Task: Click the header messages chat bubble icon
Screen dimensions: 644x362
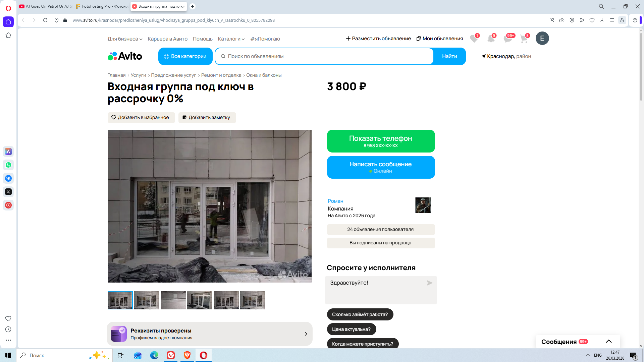Action: click(507, 39)
